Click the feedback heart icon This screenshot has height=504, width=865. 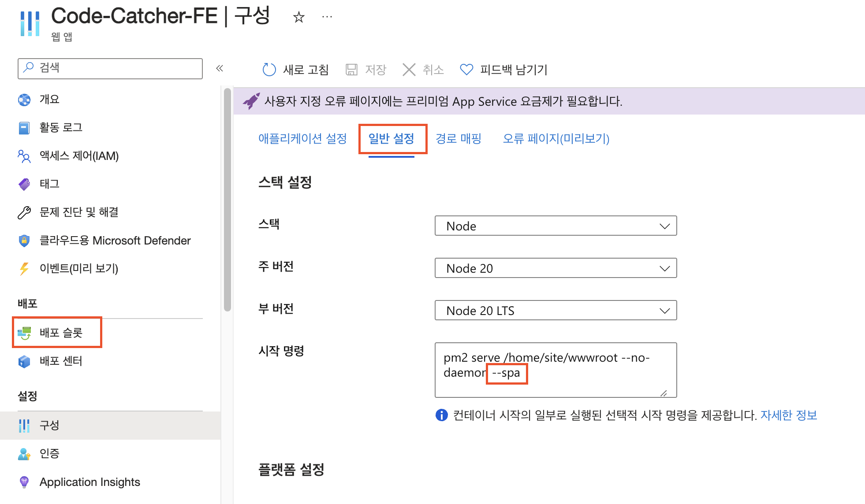coord(466,70)
